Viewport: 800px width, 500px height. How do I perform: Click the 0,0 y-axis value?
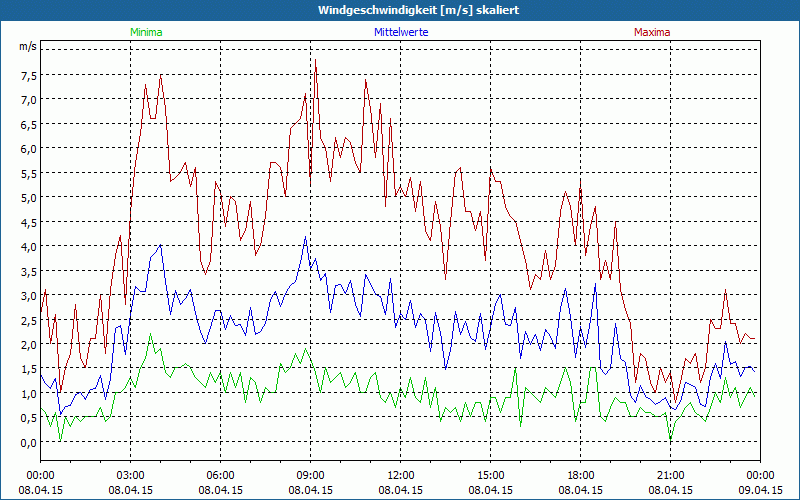click(29, 443)
